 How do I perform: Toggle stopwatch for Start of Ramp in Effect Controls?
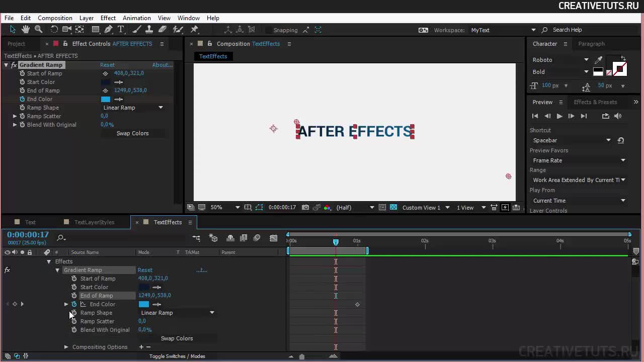[x=22, y=73]
